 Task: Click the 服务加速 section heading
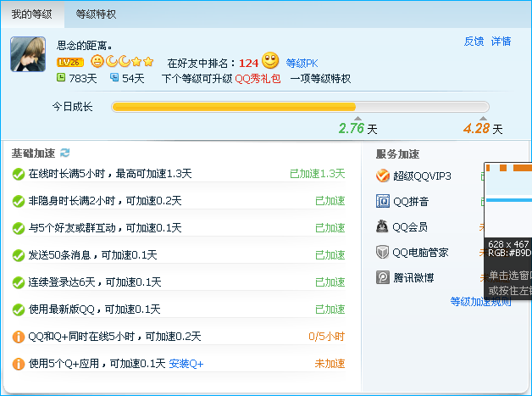click(x=397, y=154)
